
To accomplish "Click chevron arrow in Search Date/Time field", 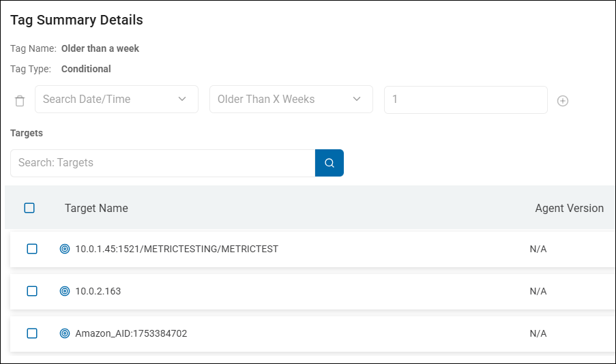I will click(x=182, y=100).
